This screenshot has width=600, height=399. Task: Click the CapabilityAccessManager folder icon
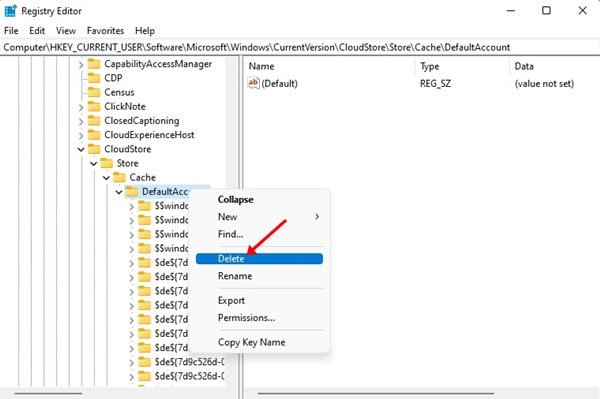click(x=94, y=64)
